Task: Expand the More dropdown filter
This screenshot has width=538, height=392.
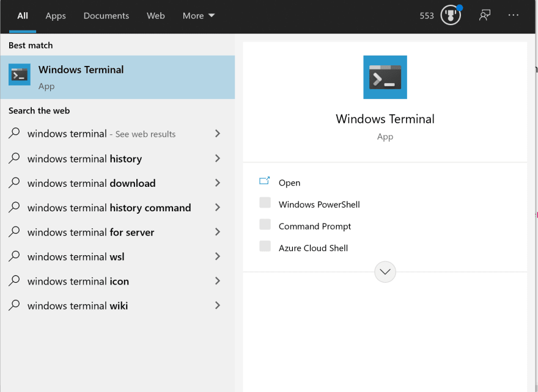Action: tap(198, 16)
